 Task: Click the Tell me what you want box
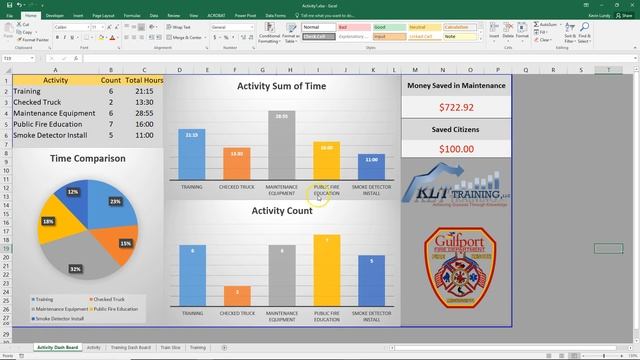coord(324,16)
